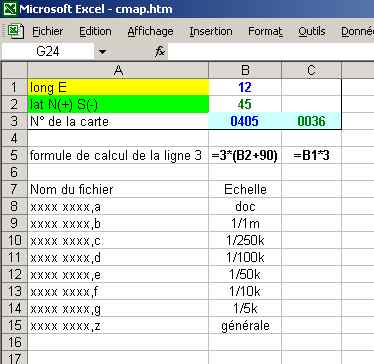The width and height of the screenshot is (374, 364).
Task: Select cell '1/100k'
Action: tap(245, 257)
